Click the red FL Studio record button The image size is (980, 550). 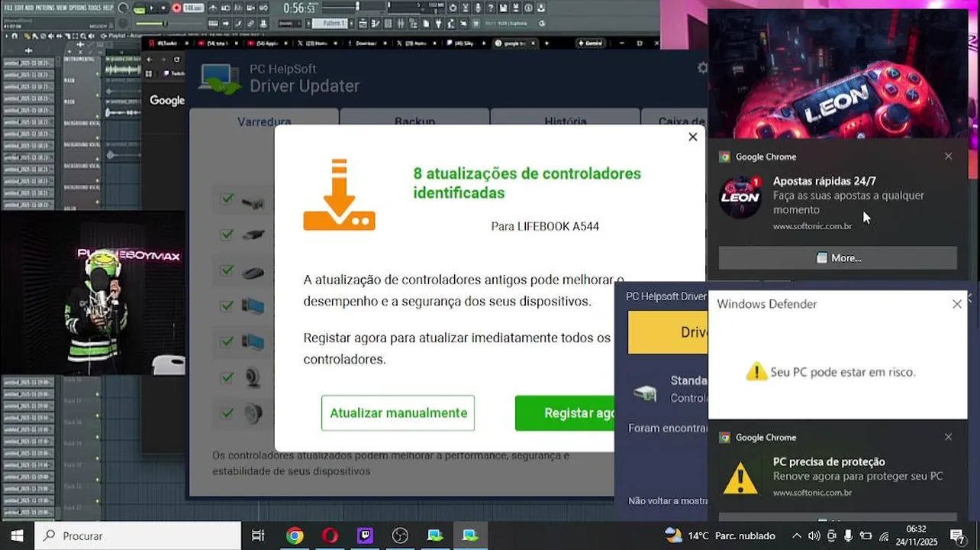[176, 8]
